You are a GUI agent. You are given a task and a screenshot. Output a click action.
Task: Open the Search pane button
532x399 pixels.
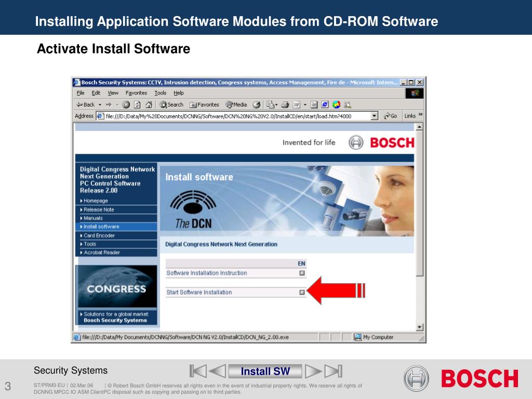(x=171, y=105)
